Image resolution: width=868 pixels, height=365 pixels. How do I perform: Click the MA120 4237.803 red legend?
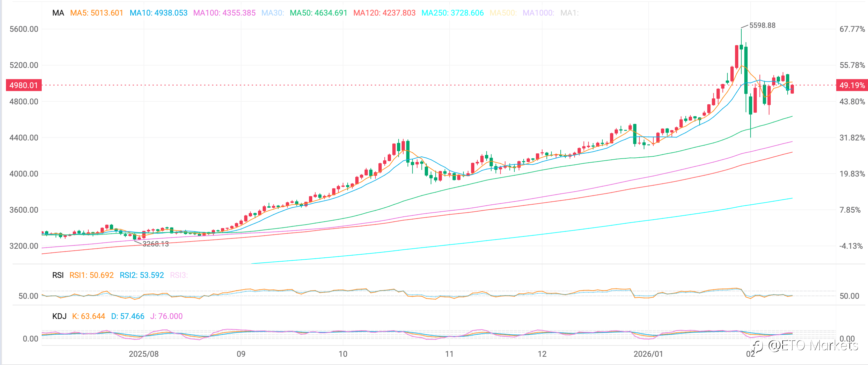tap(384, 13)
